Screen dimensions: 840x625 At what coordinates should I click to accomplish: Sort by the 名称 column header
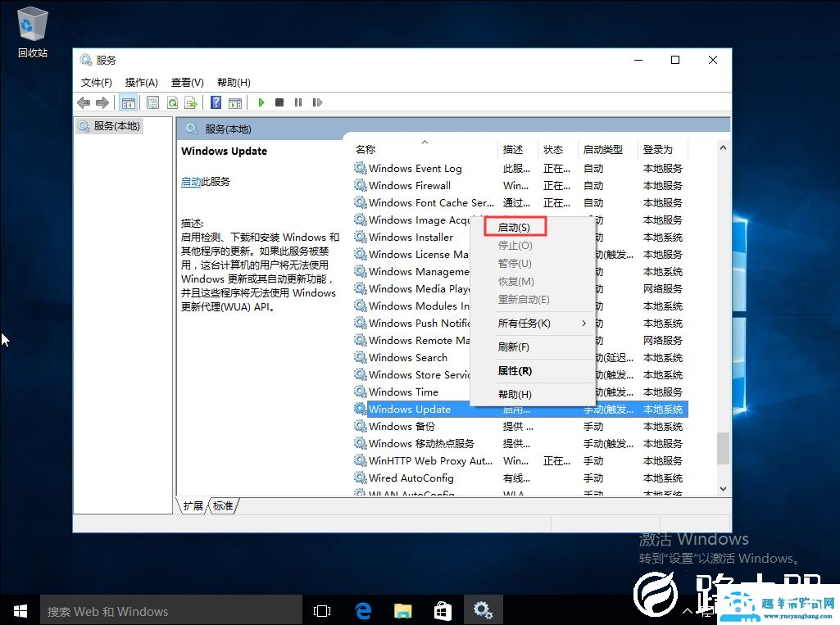point(425,149)
